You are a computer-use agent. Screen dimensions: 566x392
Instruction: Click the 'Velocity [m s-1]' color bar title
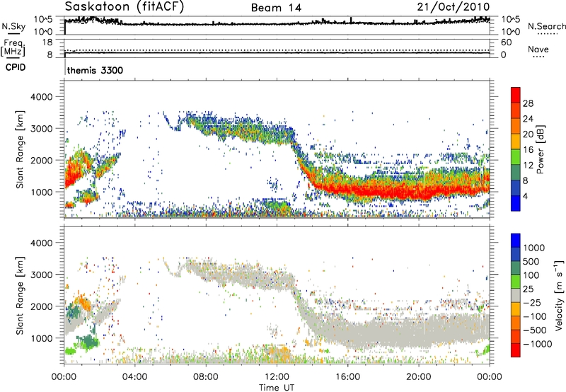[x=559, y=295]
